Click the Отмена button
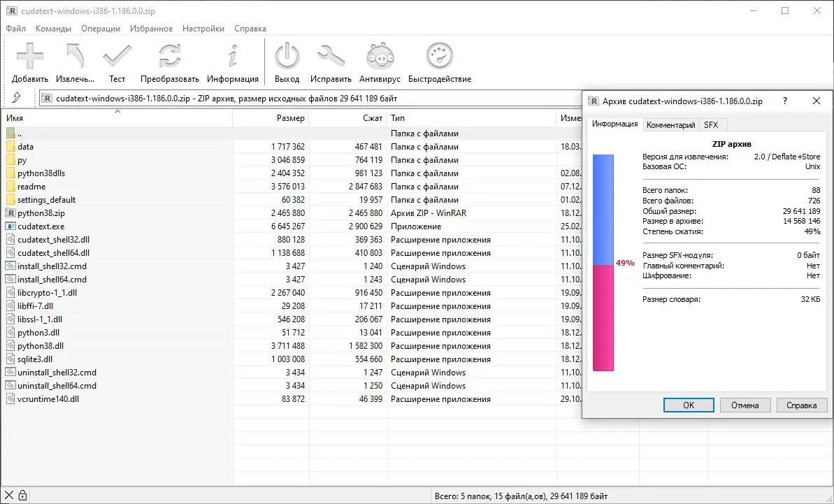This screenshot has width=834, height=504. click(745, 405)
